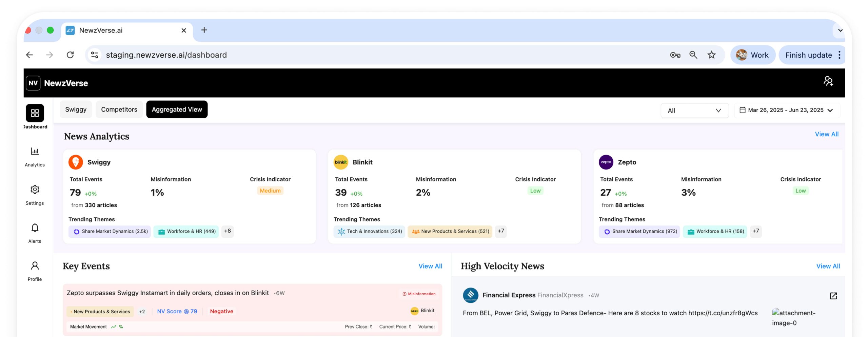Viewport: 868px width, 337px height.
Task: Click the Dashboard grid icon
Action: pos(35,113)
